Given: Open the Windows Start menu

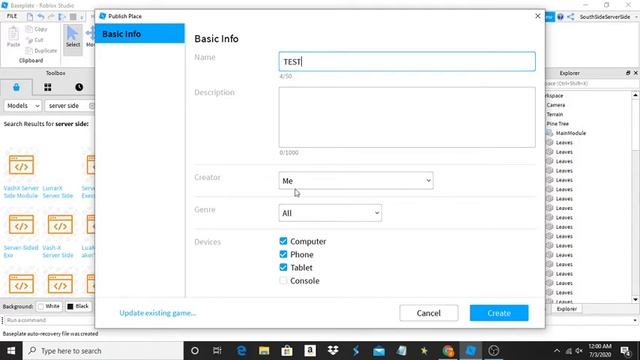Looking at the screenshot, I should (x=11, y=351).
